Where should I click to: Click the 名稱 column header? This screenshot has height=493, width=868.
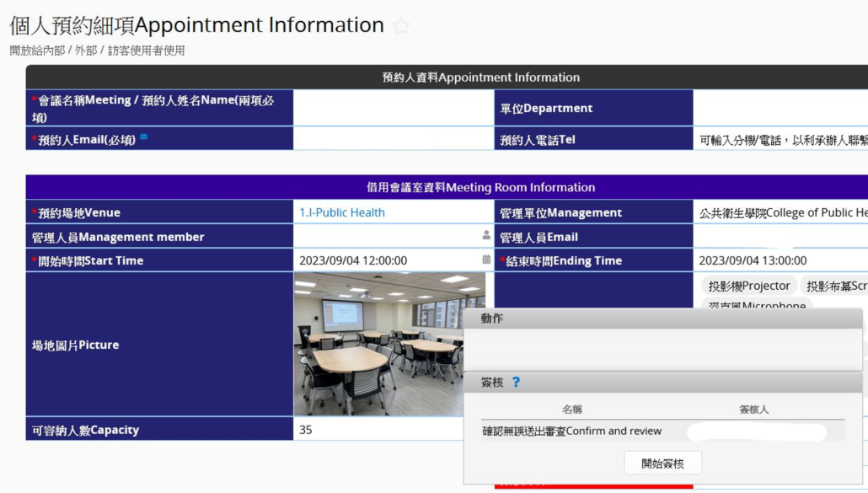pyautogui.click(x=572, y=410)
